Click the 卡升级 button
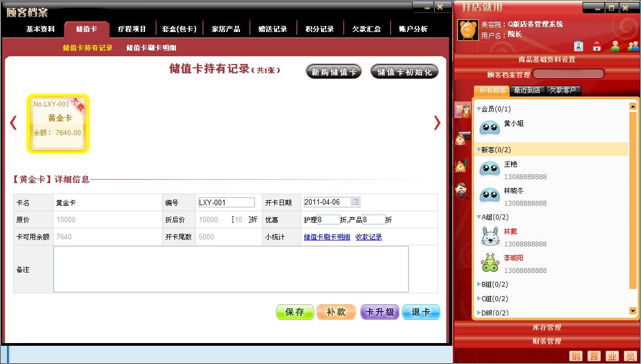This screenshot has width=641, height=364. [x=380, y=312]
